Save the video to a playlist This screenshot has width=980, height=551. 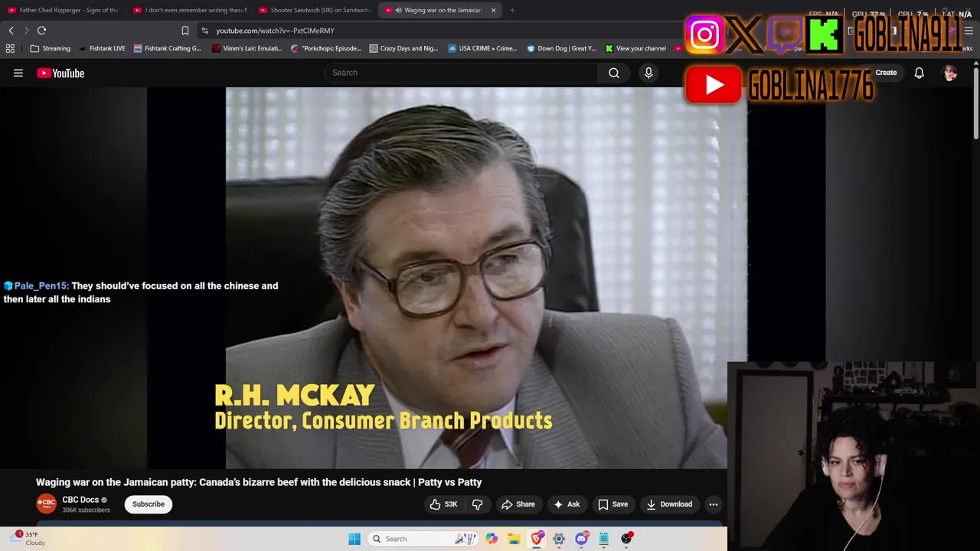[613, 504]
